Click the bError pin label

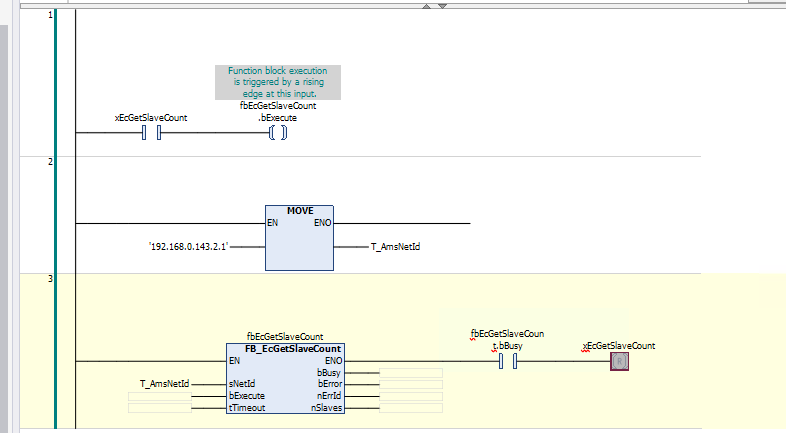click(330, 384)
